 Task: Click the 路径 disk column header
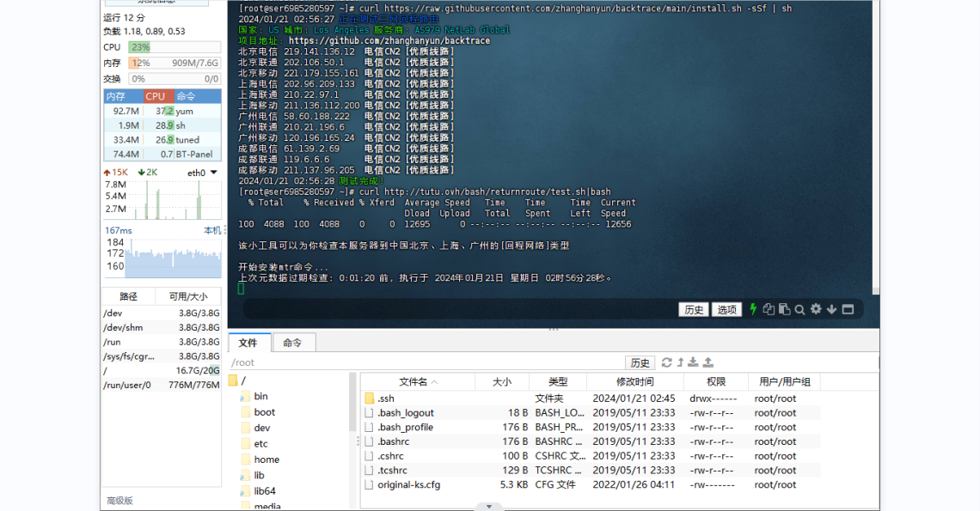pos(129,297)
